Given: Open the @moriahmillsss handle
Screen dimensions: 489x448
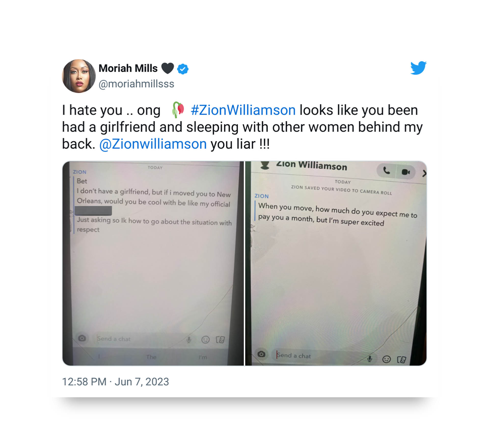Looking at the screenshot, I should click(x=136, y=84).
